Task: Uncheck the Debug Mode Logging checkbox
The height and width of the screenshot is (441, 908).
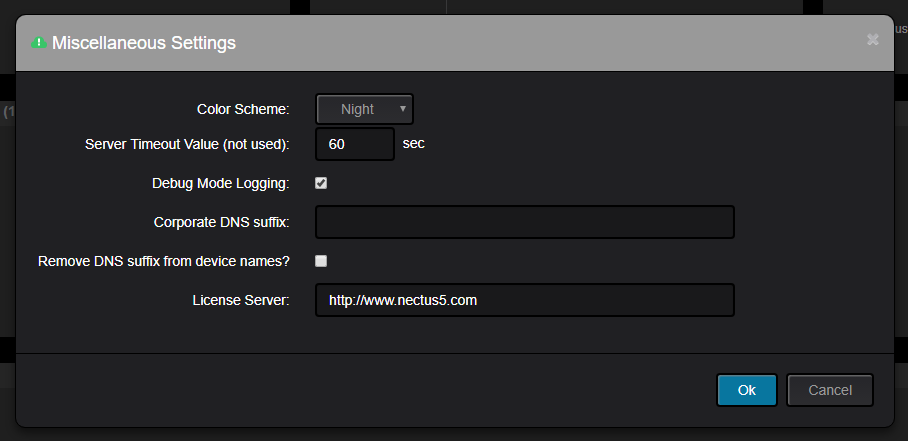Action: (x=321, y=183)
